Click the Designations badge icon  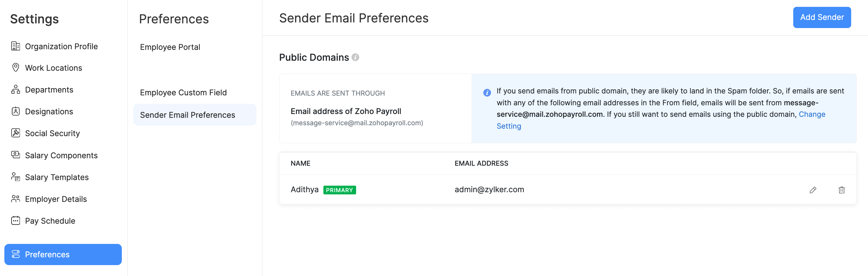click(16, 112)
